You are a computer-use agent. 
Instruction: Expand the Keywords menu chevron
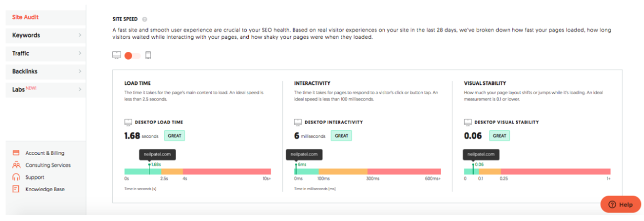80,36
